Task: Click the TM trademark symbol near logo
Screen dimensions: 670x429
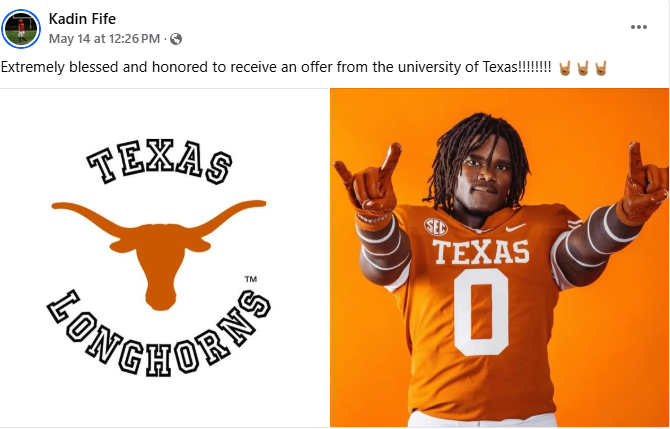Action: [x=251, y=279]
